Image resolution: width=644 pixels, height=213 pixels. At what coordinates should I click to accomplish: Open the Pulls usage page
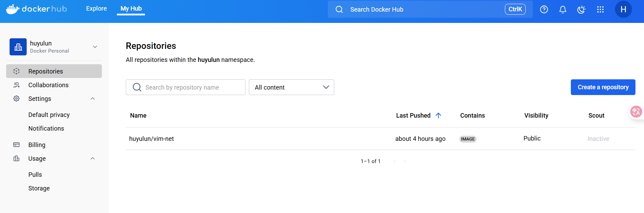35,175
